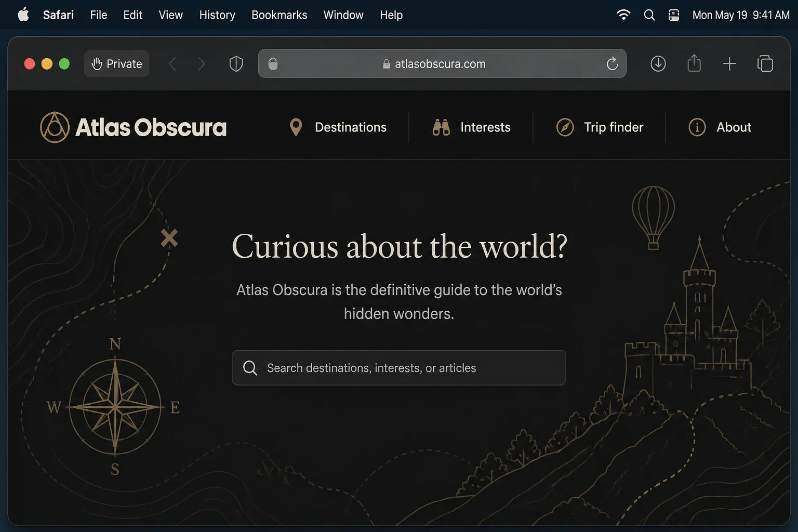The image size is (798, 532).
Task: Click the website settings icon in address bar
Action: pos(273,64)
